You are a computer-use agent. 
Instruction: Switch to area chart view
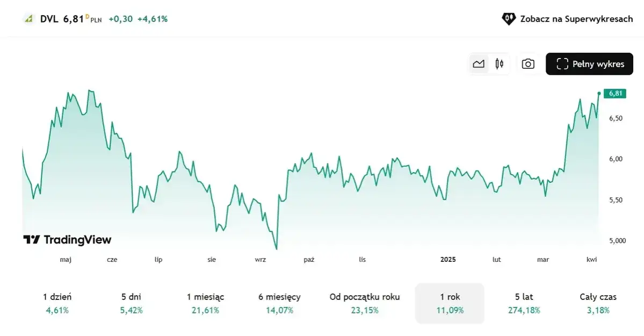[479, 64]
